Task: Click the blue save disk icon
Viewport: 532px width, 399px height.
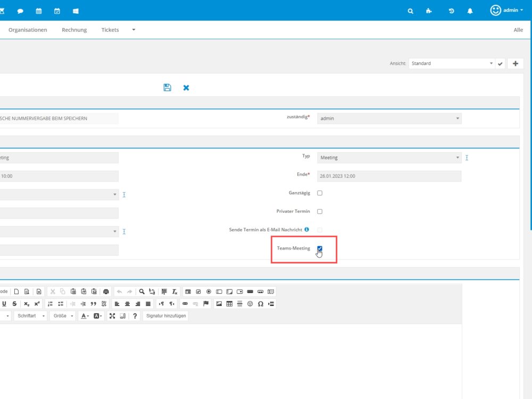Action: pos(167,87)
